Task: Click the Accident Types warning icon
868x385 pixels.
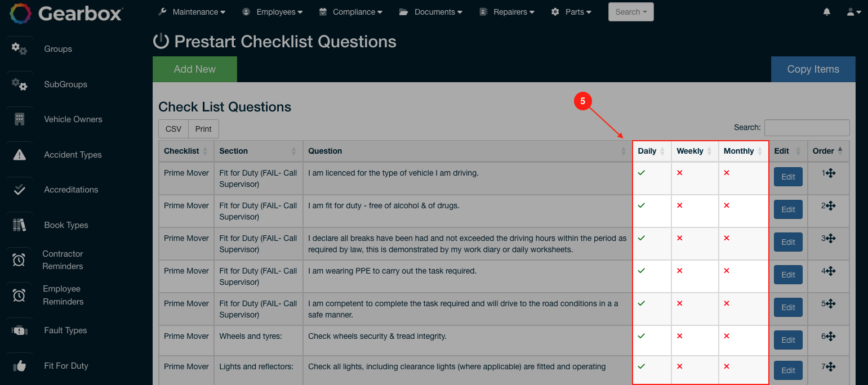Action: (20, 155)
